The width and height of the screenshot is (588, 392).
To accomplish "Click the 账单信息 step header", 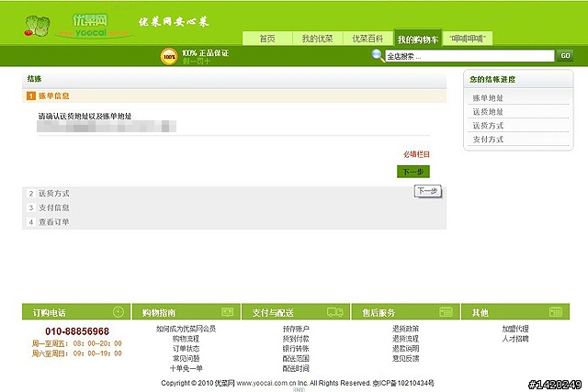I will click(x=234, y=96).
